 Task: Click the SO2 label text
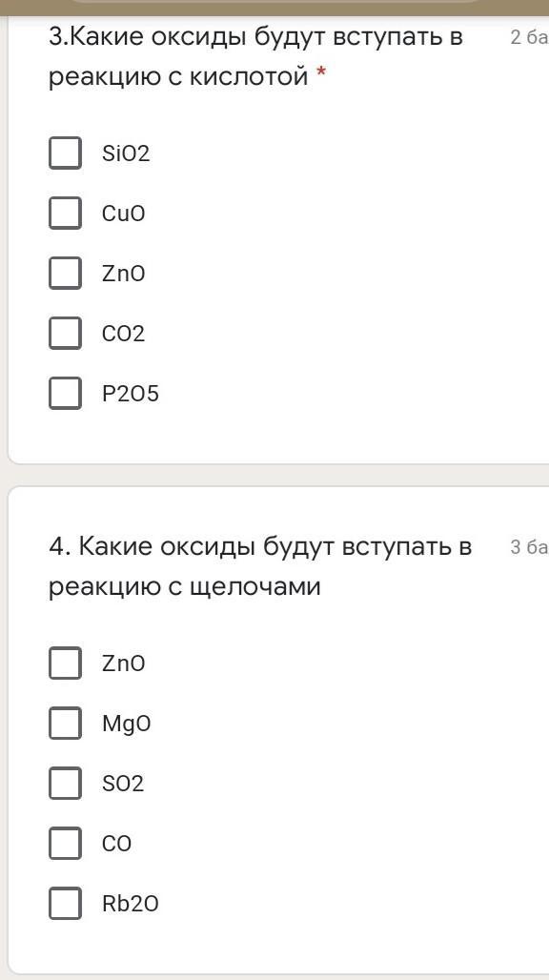(x=123, y=784)
